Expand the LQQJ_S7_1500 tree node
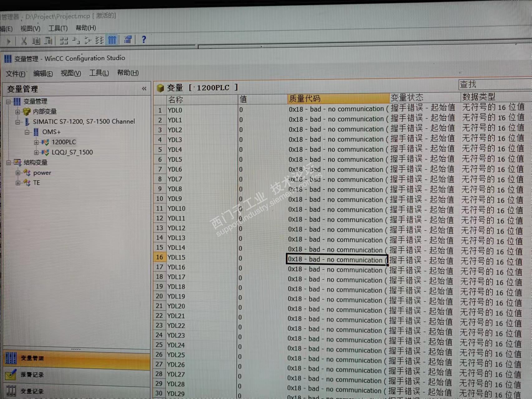 [36, 153]
